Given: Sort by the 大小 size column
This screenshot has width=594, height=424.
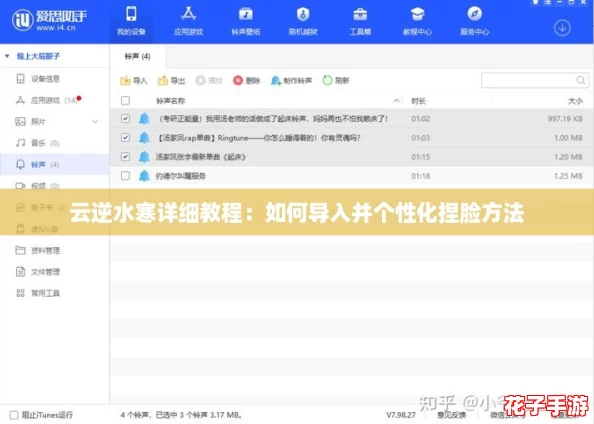Looking at the screenshot, I should click(x=575, y=101).
